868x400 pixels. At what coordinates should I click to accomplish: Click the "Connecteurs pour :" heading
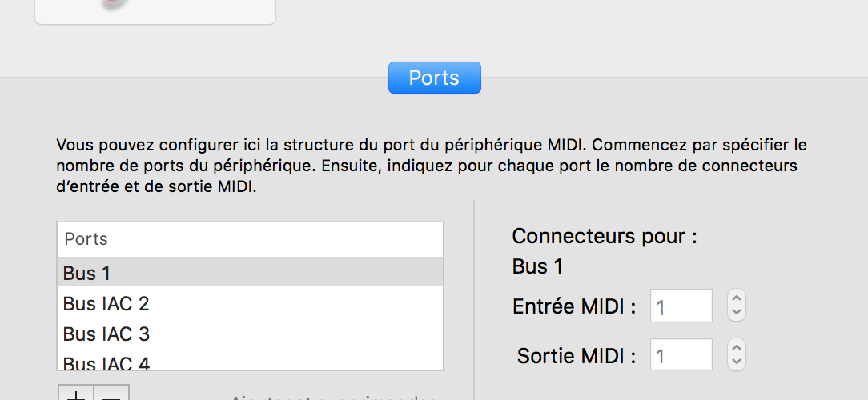605,237
